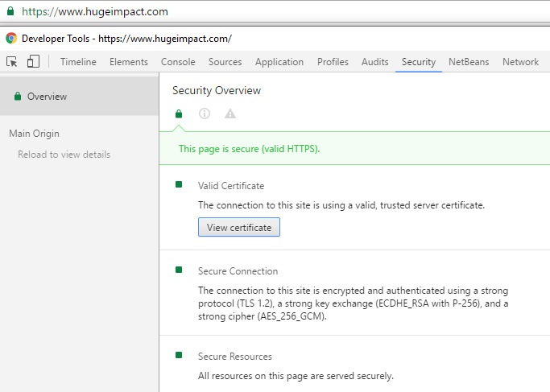Select the warning triangle filter icon
Screen dimensions: 550x392
click(x=230, y=113)
